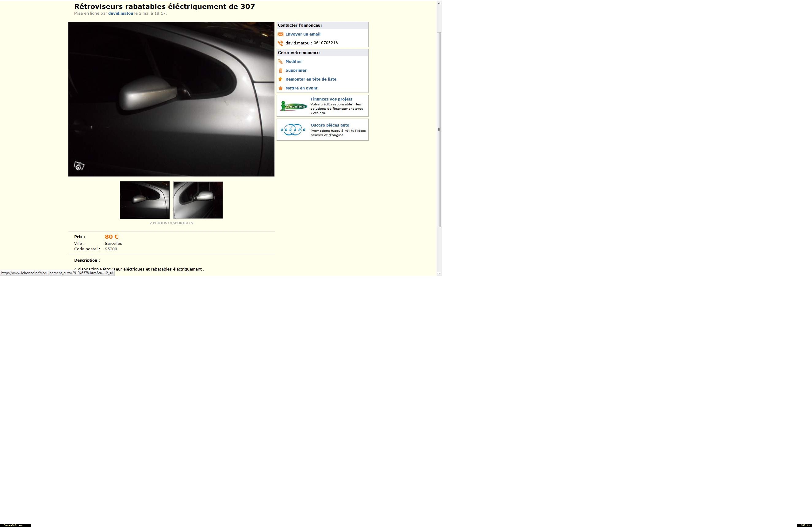Click the pencil icon beside Modifier

click(281, 62)
